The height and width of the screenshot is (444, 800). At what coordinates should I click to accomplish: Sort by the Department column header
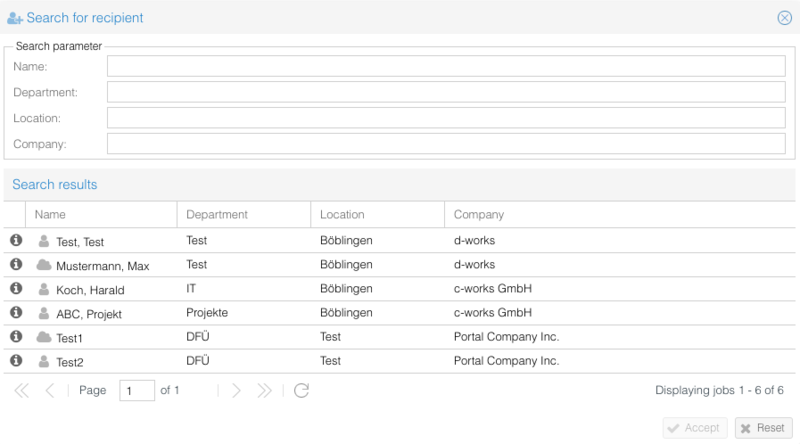click(x=243, y=215)
